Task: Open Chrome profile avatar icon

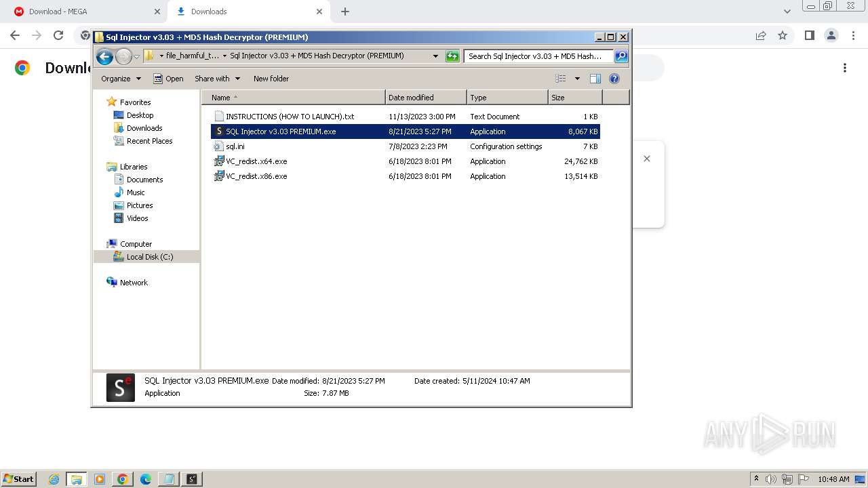Action: [x=831, y=35]
